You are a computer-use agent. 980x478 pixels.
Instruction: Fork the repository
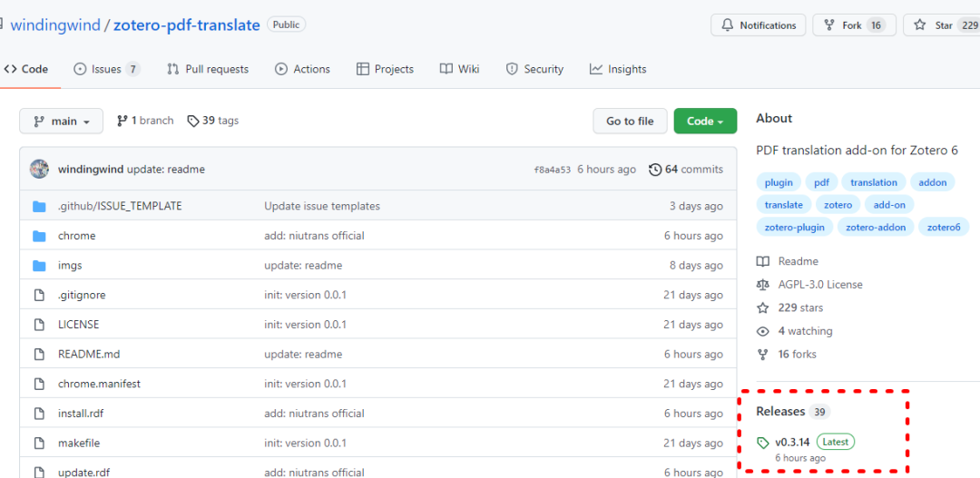(854, 25)
